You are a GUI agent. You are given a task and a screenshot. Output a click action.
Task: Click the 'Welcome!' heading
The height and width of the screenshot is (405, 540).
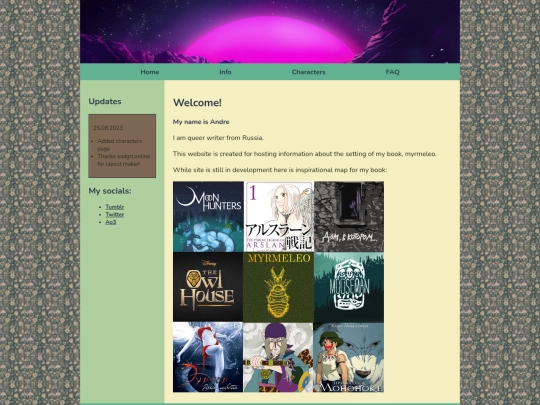pos(197,103)
